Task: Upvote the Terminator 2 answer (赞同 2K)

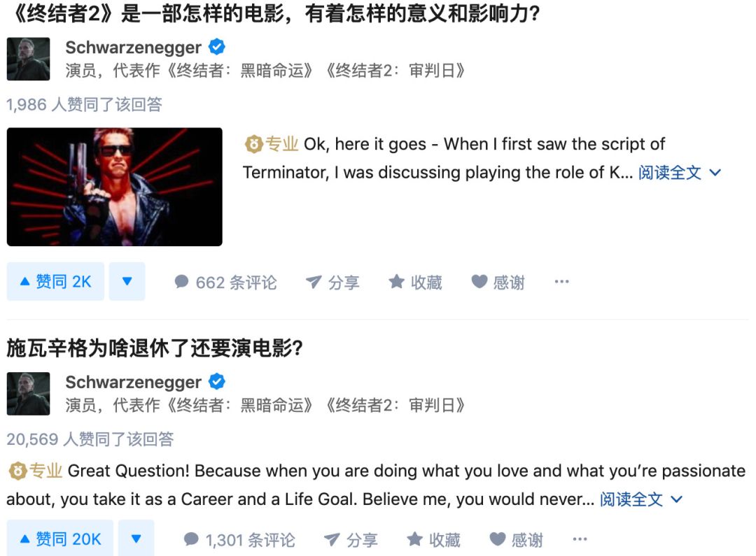Action: [55, 281]
